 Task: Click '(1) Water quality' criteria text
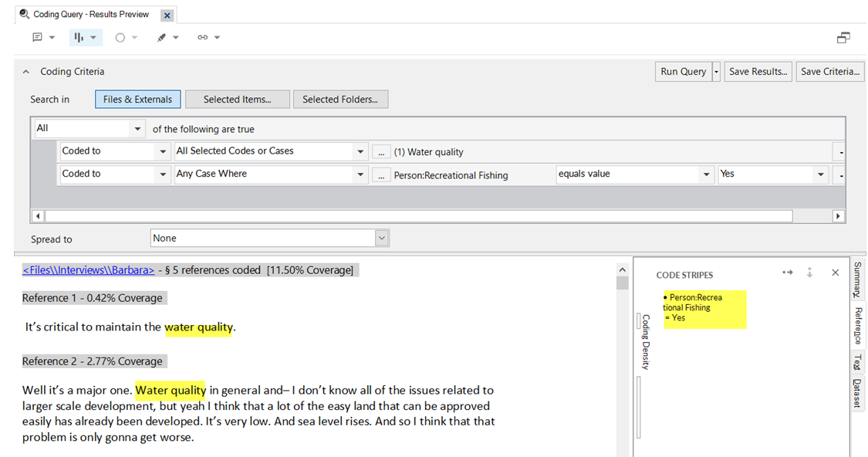tap(428, 152)
